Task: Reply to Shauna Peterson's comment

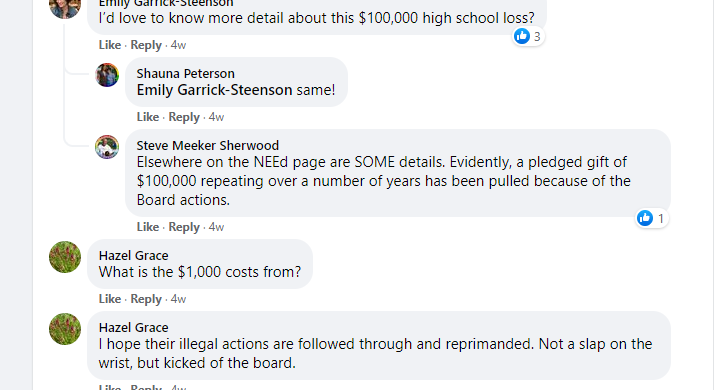Action: tap(184, 117)
